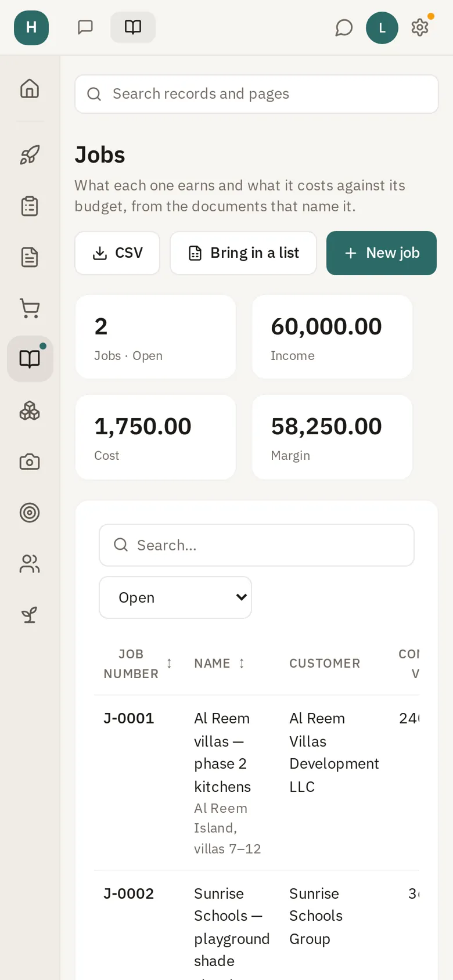Click the Jobs page heading

[100, 155]
